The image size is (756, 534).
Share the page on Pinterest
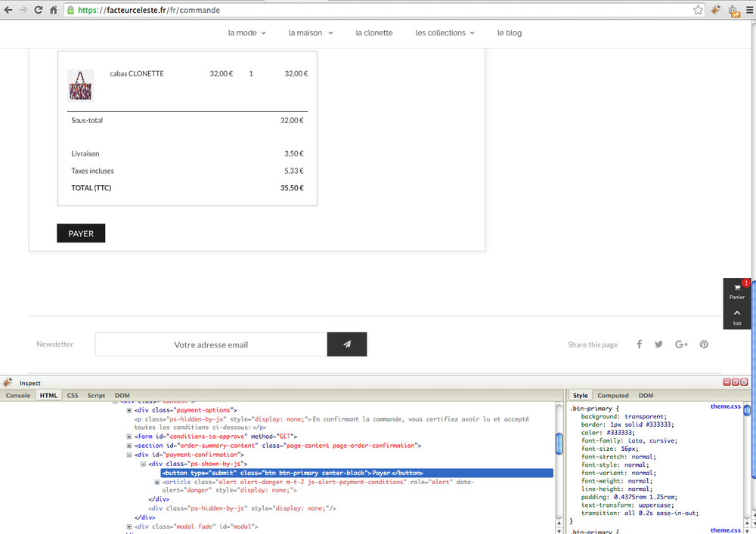click(704, 344)
